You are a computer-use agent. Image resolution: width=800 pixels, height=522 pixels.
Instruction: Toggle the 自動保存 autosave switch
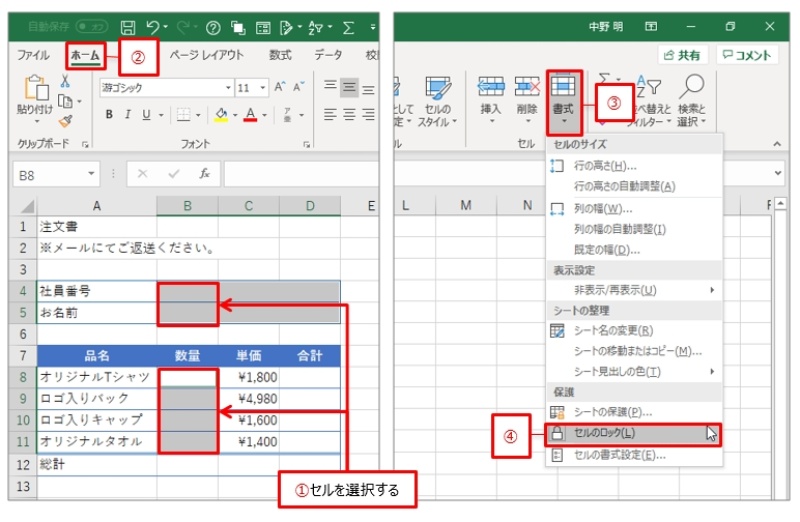click(92, 27)
